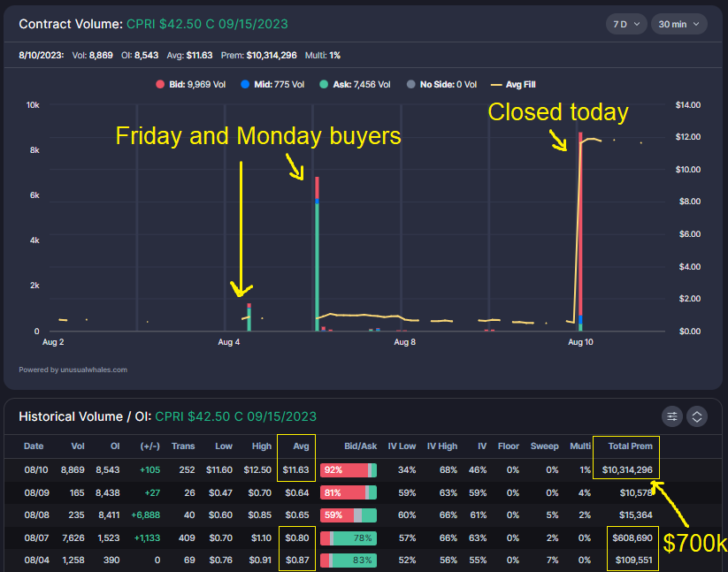Sort table by OI column header

(x=115, y=446)
